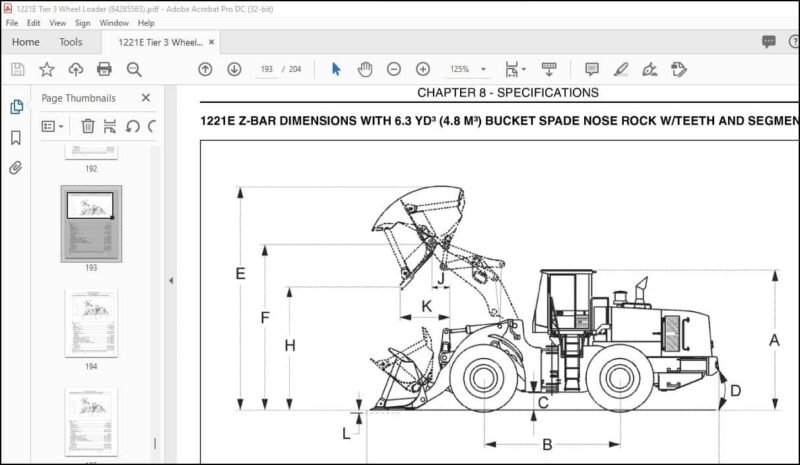The image size is (800, 465).
Task: Toggle the Bookmarks panel
Action: pyautogui.click(x=16, y=137)
